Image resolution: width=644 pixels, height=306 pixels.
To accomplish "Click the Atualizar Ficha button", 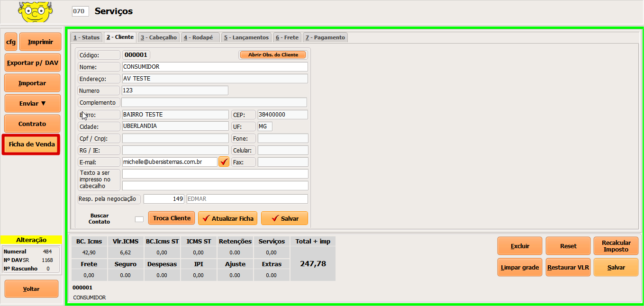I will point(227,218).
